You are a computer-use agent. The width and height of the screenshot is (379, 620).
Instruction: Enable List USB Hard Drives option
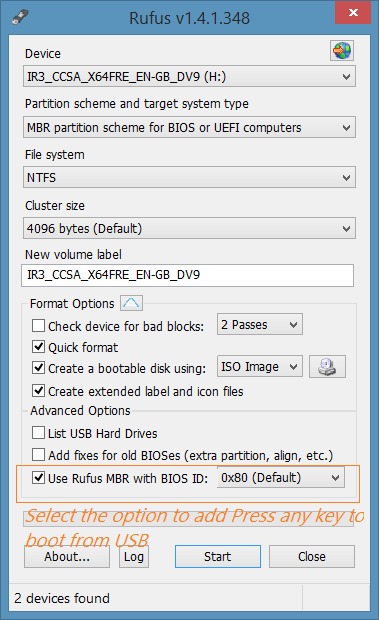pyautogui.click(x=38, y=433)
